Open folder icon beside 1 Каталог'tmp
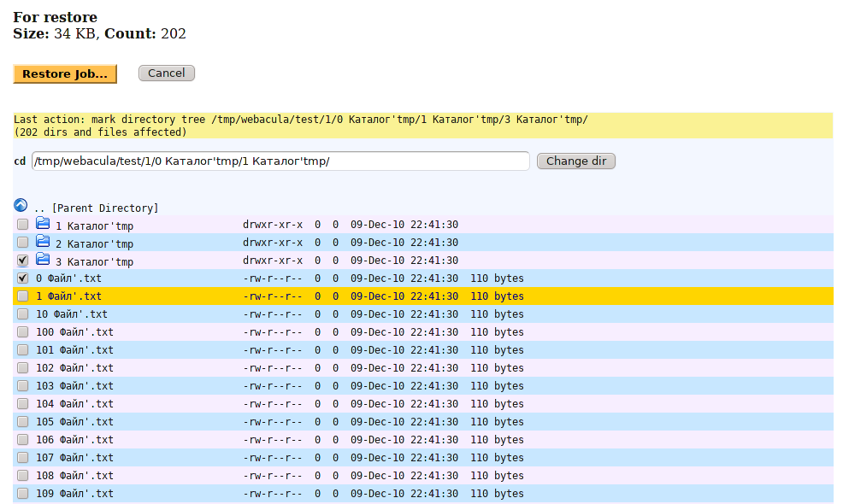The image size is (849, 504). coord(43,223)
